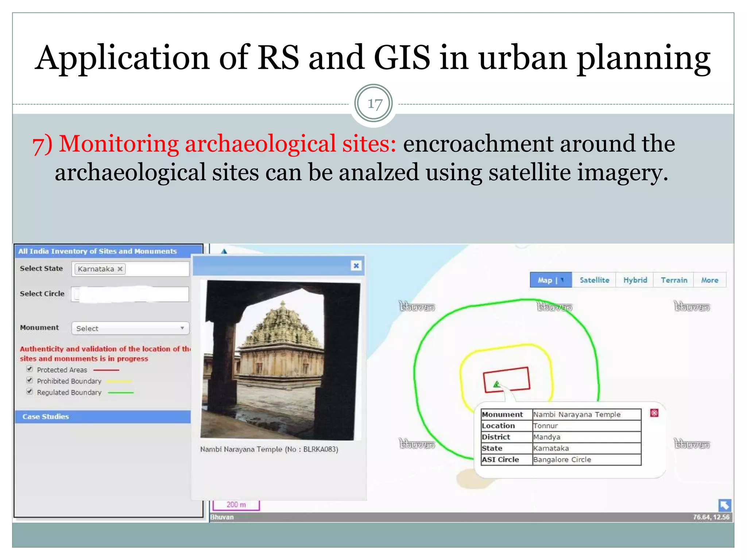747x560 pixels.
Task: Open the More map options
Action: 709,280
